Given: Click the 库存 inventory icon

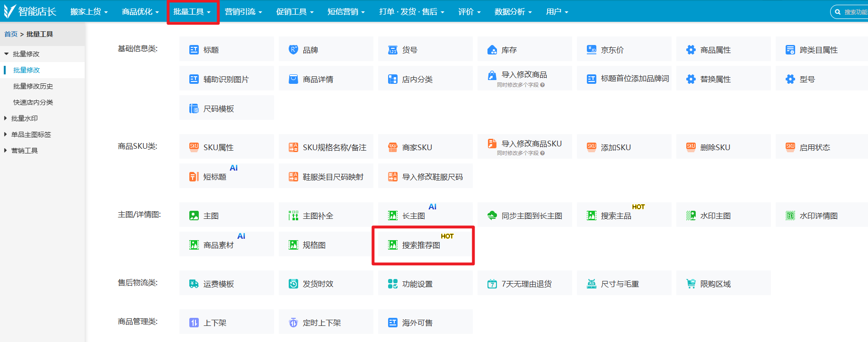Looking at the screenshot, I should click(x=492, y=50).
